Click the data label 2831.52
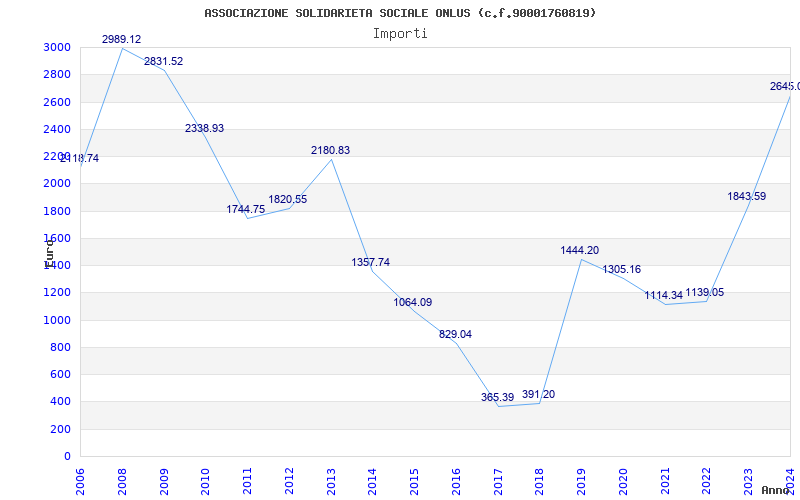800x500 pixels. [163, 61]
